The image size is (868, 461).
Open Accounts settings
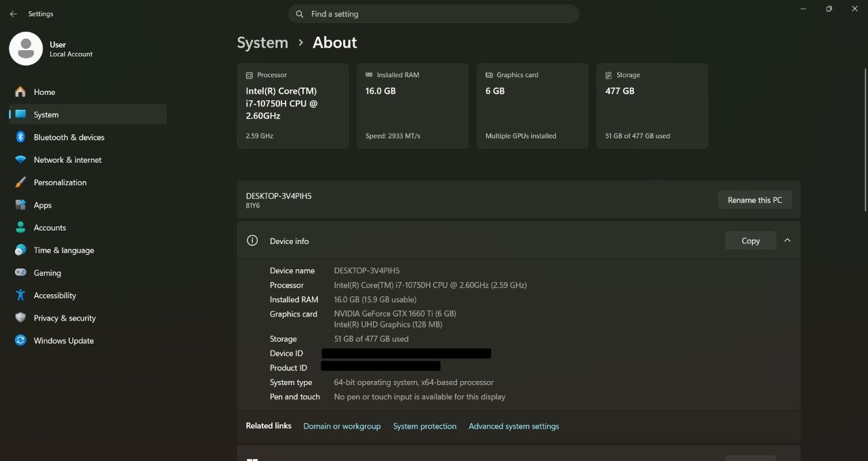coord(87,227)
